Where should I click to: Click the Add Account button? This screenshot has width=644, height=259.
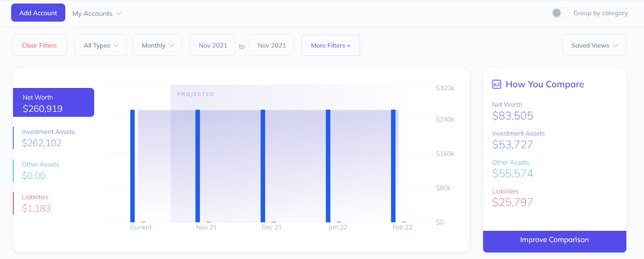38,13
